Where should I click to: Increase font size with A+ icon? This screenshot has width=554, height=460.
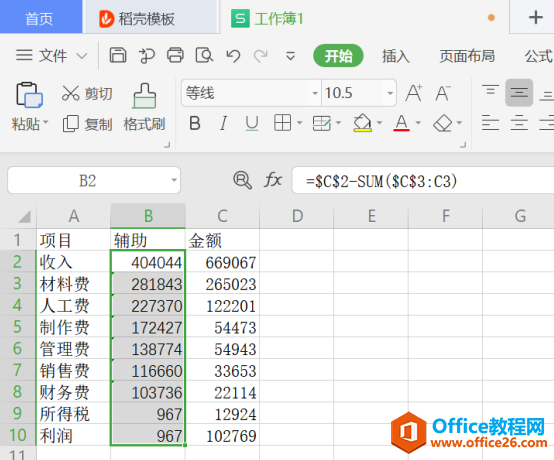(414, 93)
